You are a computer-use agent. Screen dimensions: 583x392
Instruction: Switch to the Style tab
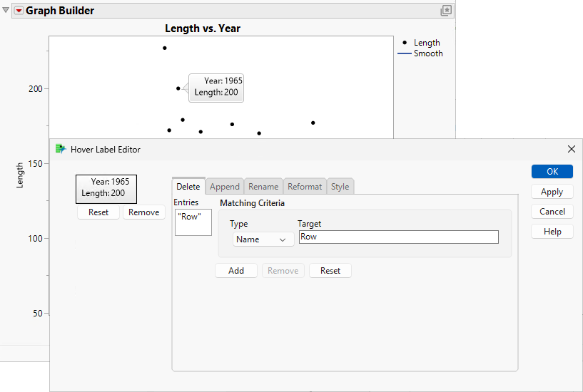340,186
